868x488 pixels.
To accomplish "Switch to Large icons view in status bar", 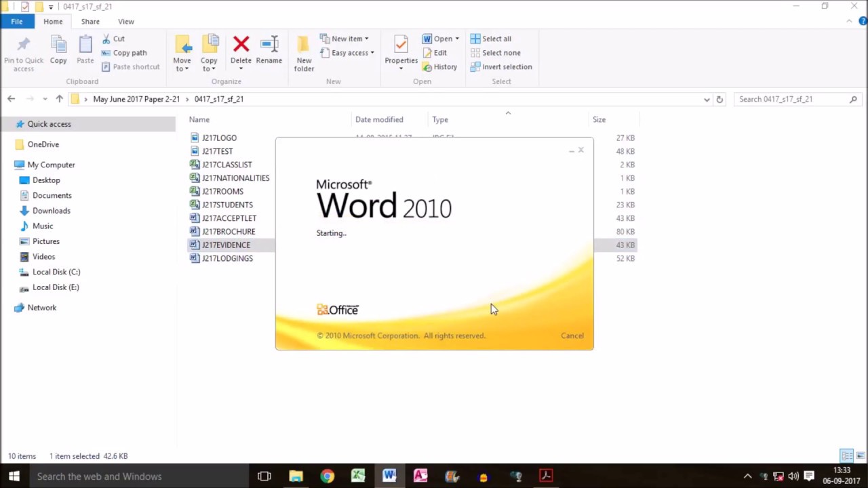I will coord(859,456).
